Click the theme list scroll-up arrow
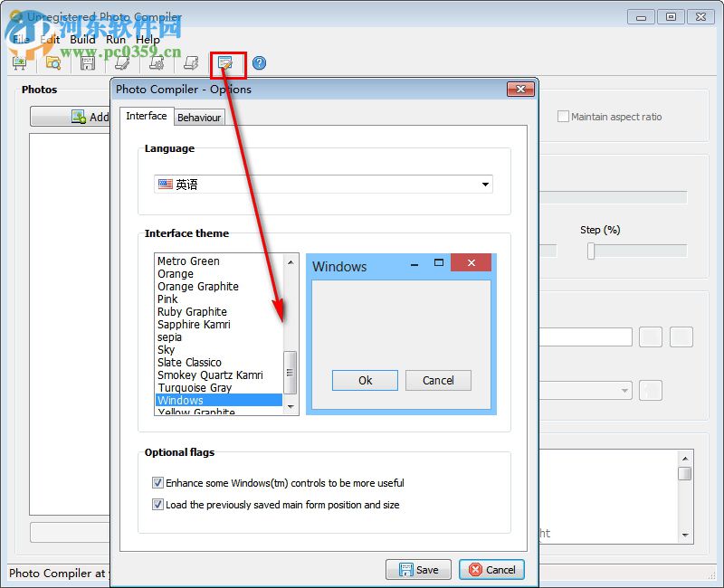 click(x=291, y=262)
